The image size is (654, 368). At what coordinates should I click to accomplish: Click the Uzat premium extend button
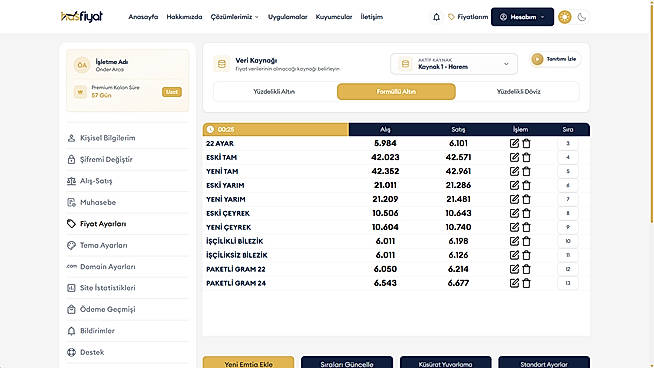pyautogui.click(x=172, y=92)
